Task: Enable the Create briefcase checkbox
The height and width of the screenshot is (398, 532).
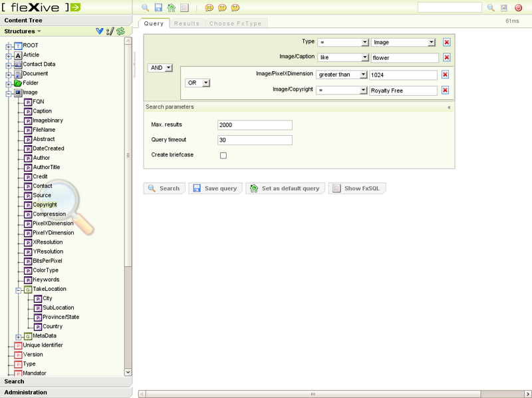Action: 223,155
